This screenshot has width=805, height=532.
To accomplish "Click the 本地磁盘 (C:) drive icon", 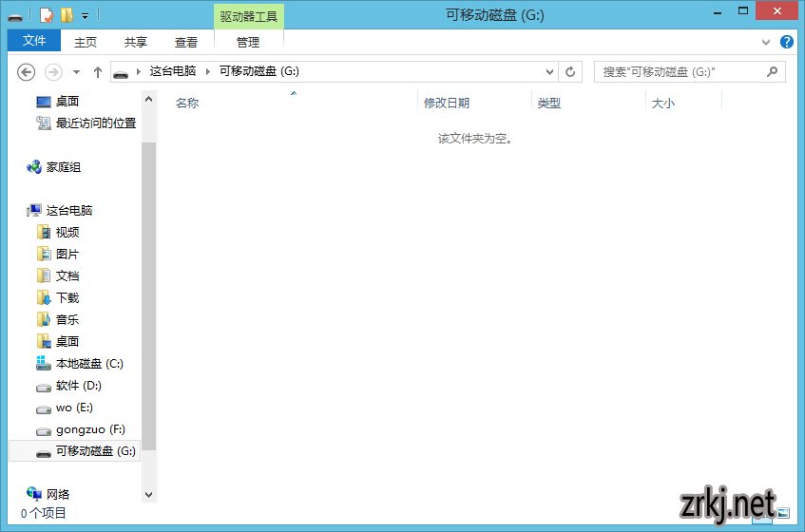I will 44,364.
